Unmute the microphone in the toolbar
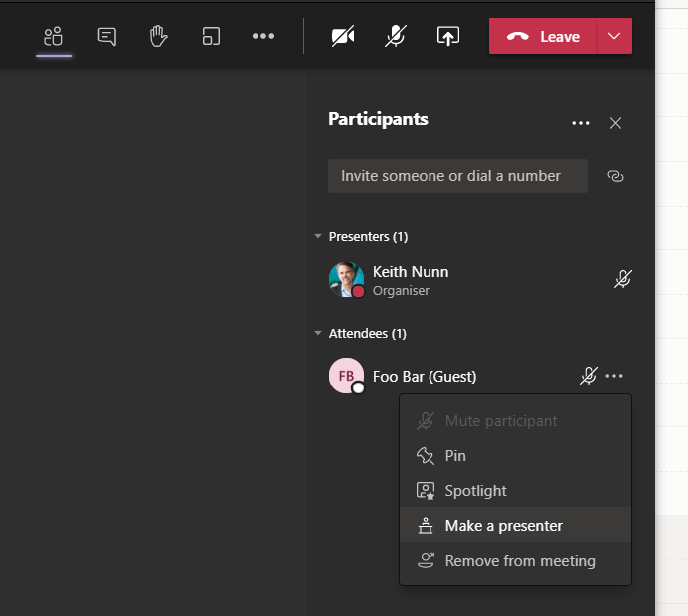688x616 pixels. [396, 36]
